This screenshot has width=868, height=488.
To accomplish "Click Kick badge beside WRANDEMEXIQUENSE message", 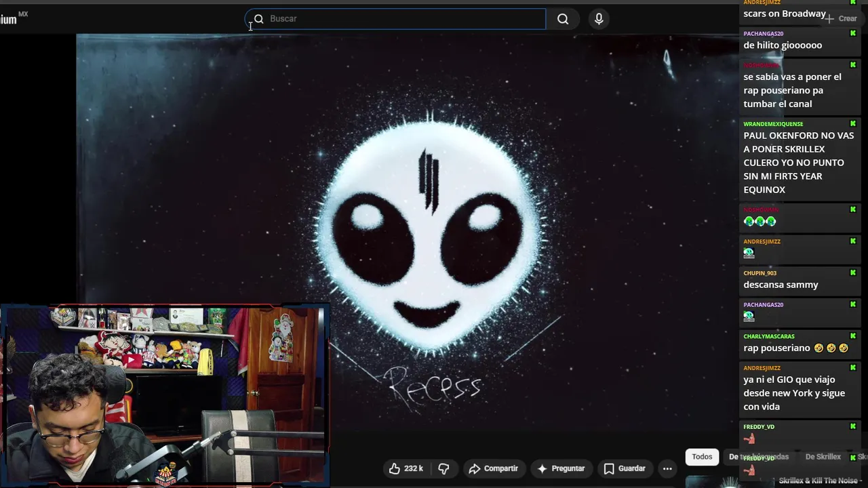I will (852, 123).
